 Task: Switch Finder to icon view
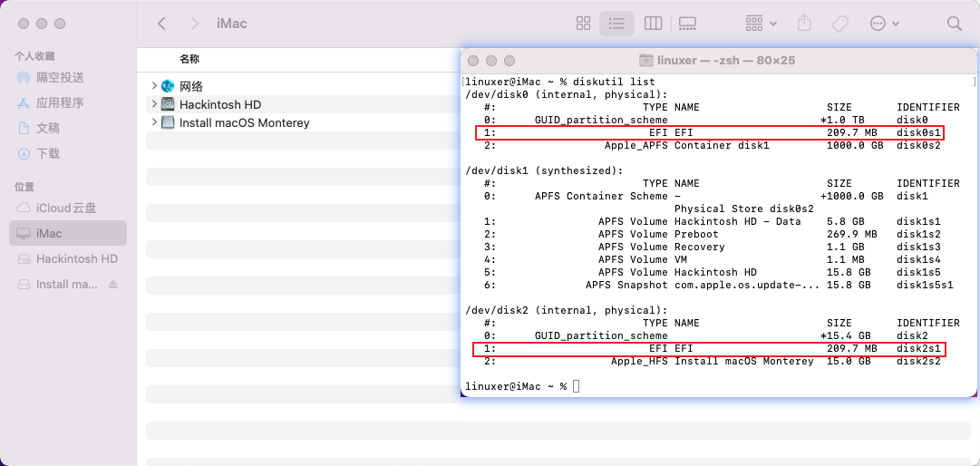tap(584, 24)
